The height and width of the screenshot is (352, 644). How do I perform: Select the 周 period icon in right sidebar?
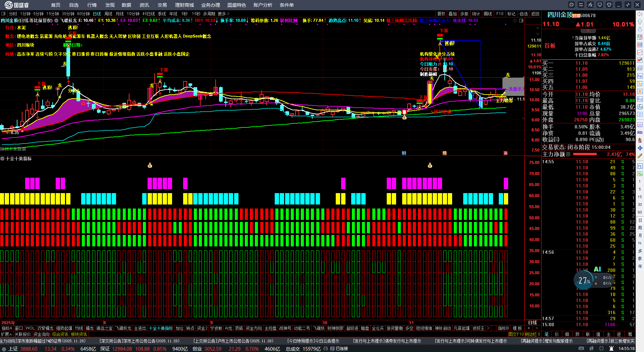coord(640,228)
